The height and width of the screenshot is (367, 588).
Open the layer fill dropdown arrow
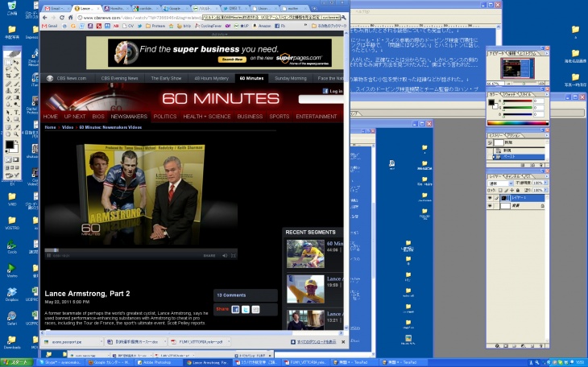tap(545, 190)
